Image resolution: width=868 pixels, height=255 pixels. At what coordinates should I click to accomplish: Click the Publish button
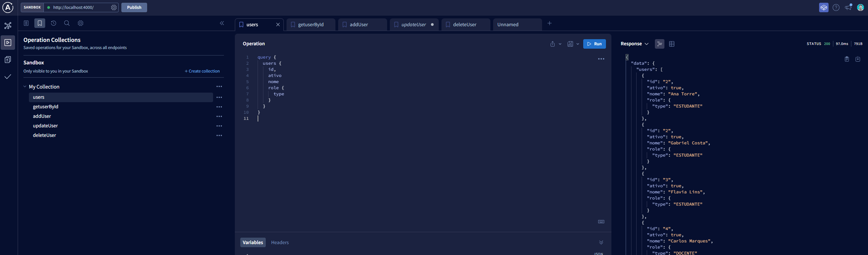pos(134,7)
